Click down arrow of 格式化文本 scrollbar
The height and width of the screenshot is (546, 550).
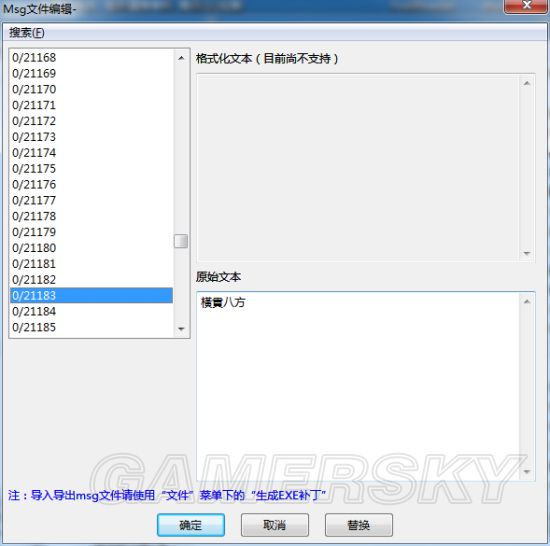click(x=527, y=253)
